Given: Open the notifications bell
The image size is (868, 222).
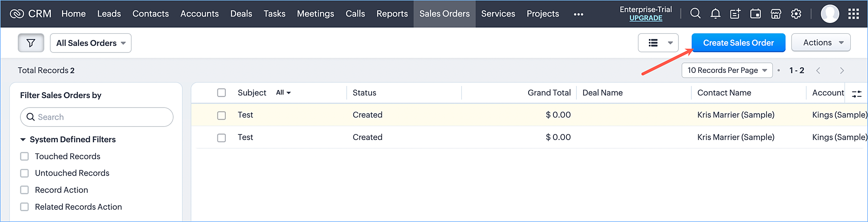Looking at the screenshot, I should pyautogui.click(x=715, y=14).
